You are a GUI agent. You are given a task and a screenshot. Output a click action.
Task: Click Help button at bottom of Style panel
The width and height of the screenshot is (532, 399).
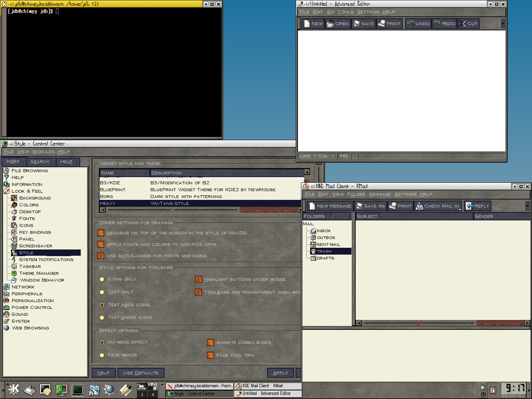click(103, 373)
